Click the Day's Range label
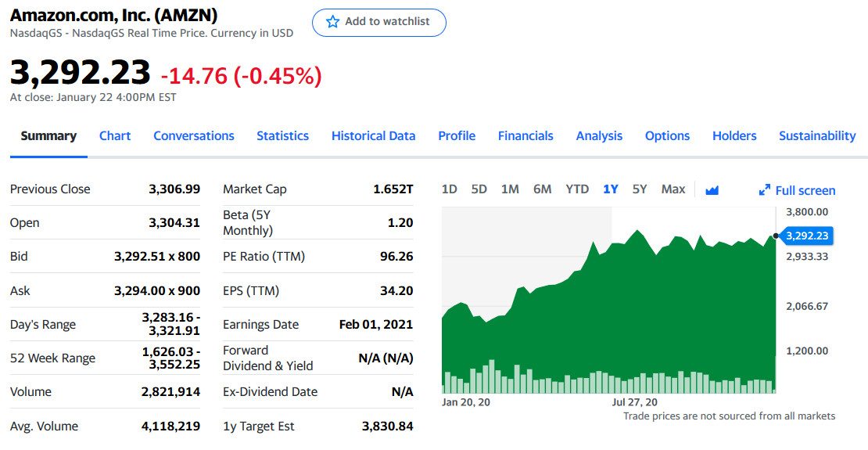Image resolution: width=868 pixels, height=450 pixels. (x=43, y=324)
